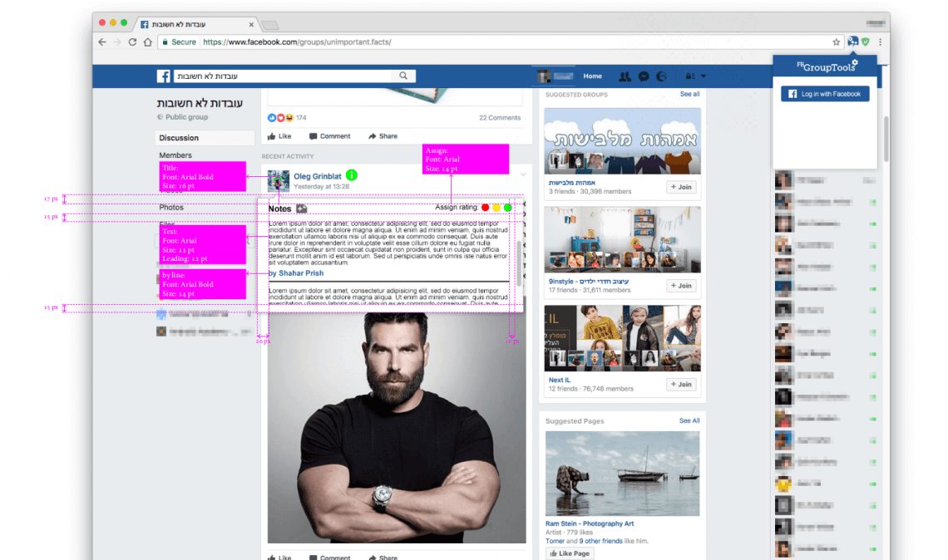Close the עובדות לא חשובות browser tab
Viewport: 948px width, 560px height.
click(251, 25)
